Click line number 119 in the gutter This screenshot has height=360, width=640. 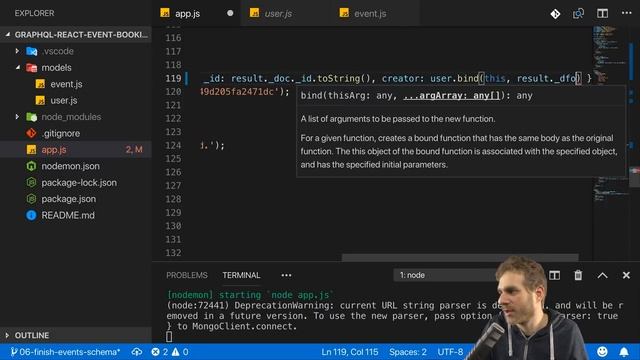point(173,78)
